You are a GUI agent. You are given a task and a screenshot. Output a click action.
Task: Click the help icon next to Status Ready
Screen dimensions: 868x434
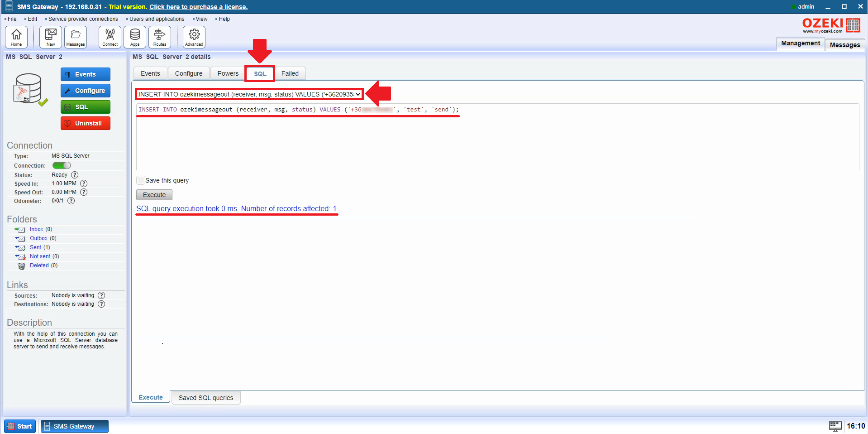pos(75,175)
